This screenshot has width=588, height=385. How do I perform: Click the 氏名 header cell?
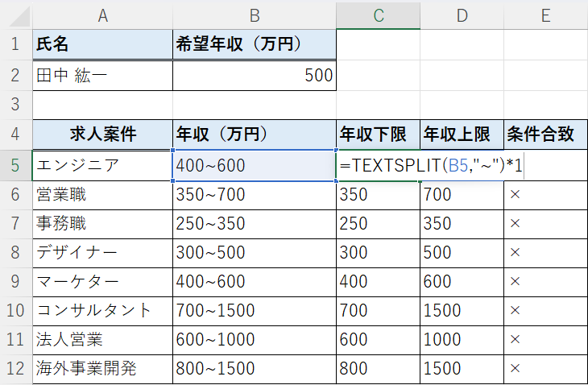(x=103, y=44)
